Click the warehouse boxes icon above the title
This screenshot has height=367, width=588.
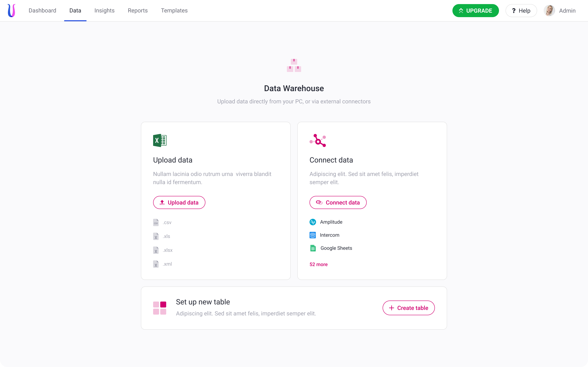point(294,65)
